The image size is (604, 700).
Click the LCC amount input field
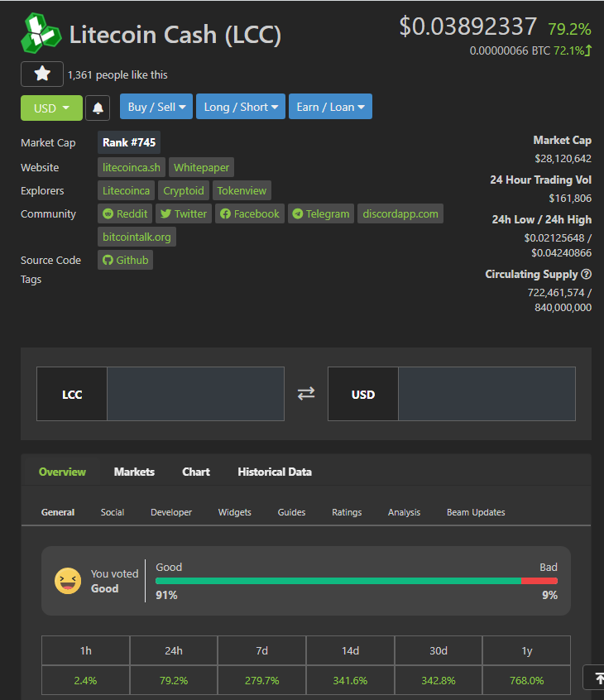[195, 394]
